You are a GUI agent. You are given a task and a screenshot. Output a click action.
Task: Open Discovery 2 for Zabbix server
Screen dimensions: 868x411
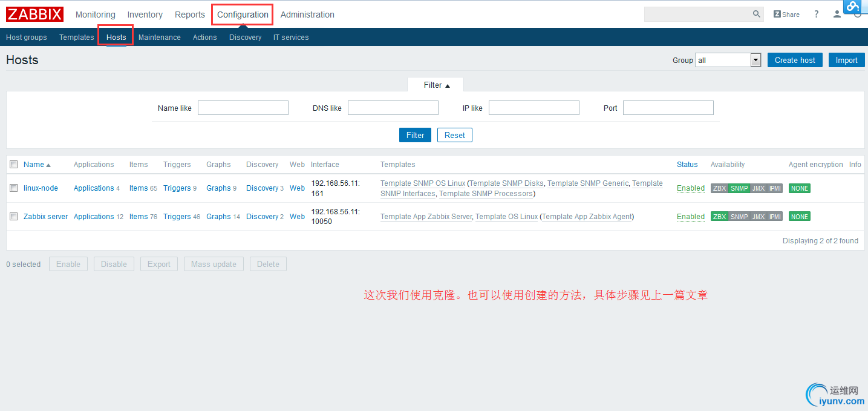263,217
